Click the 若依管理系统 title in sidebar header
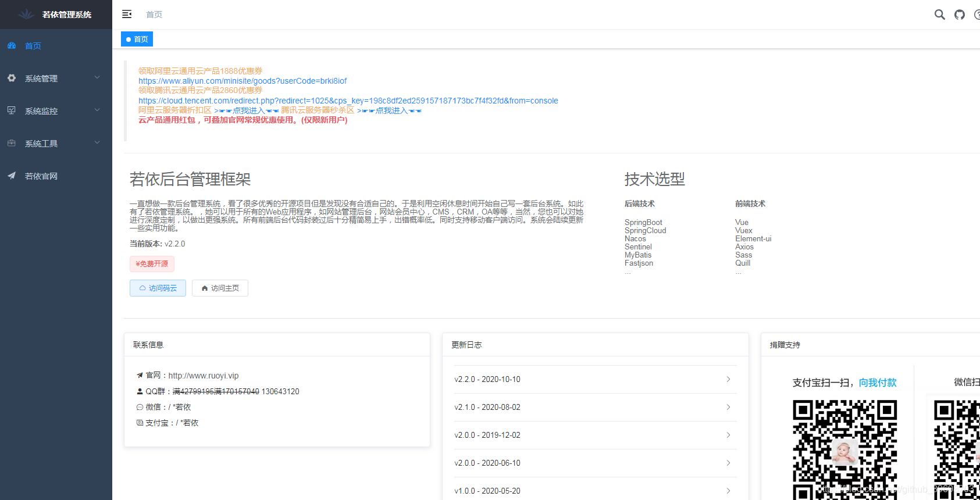Viewport: 980px width, 500px height. coord(67,15)
